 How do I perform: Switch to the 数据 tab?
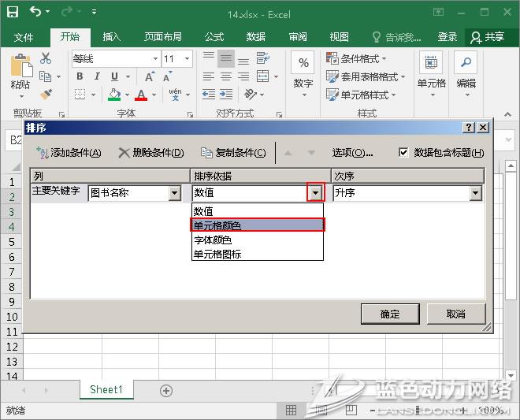tap(256, 37)
